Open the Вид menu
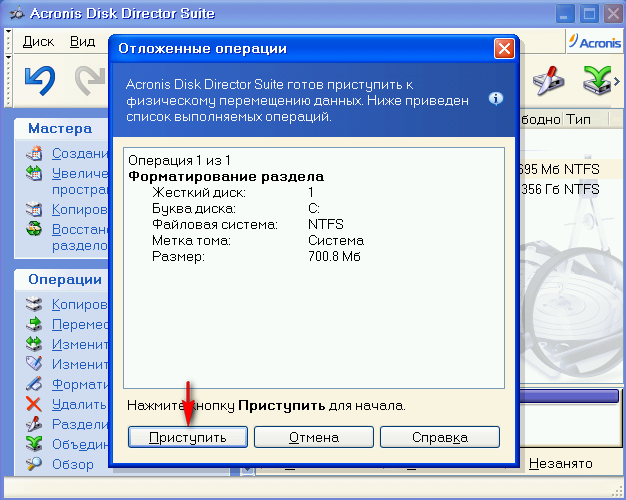 tap(82, 42)
